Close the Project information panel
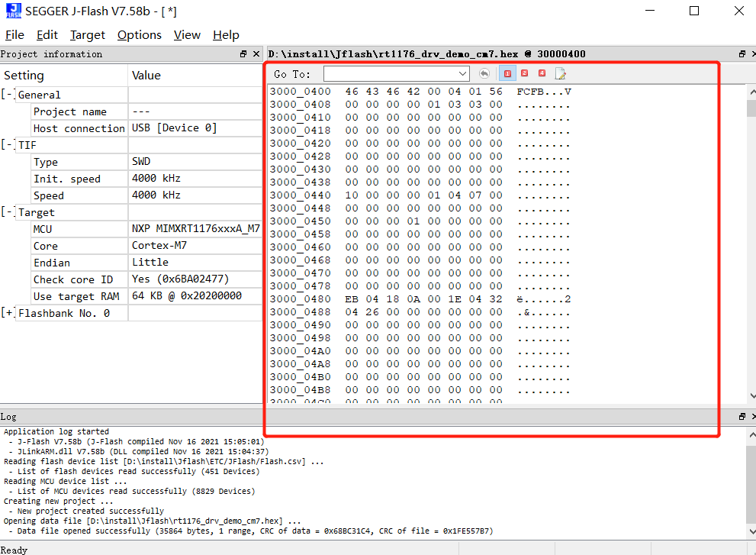 [256, 54]
